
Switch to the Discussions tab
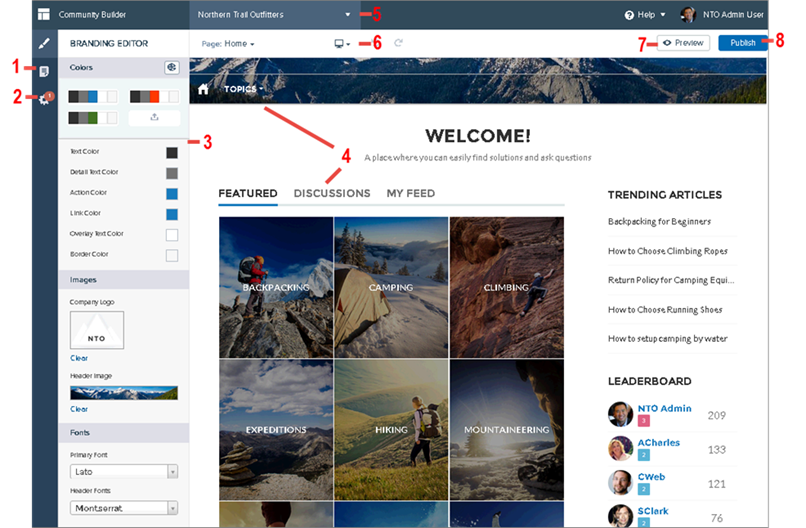(332, 193)
